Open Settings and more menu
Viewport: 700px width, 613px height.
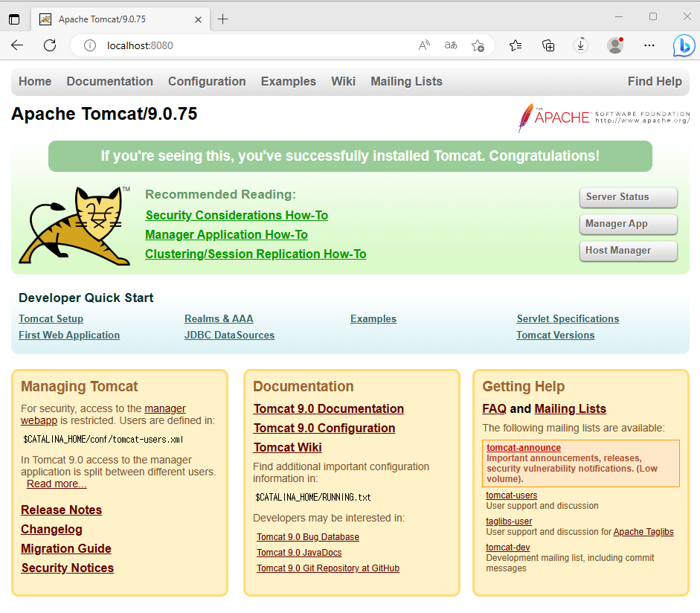pyautogui.click(x=649, y=45)
